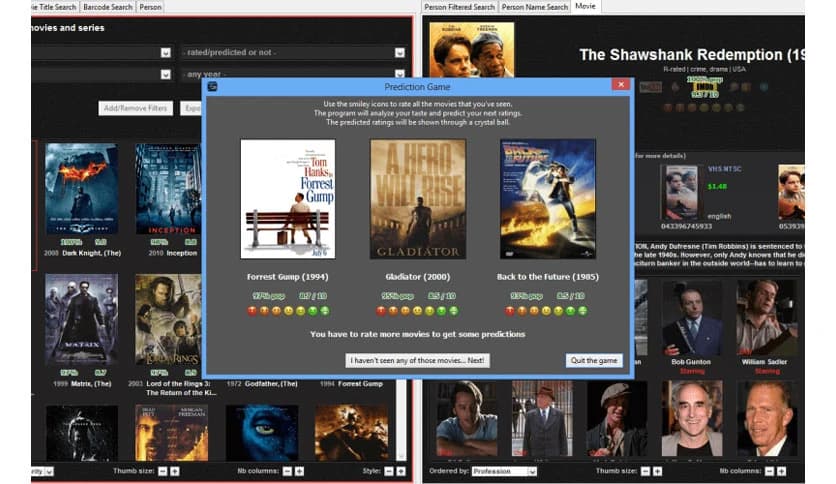Select the Lord of the Rings 3 thumbnail
The width and height of the screenshot is (836, 484).
tap(168, 319)
